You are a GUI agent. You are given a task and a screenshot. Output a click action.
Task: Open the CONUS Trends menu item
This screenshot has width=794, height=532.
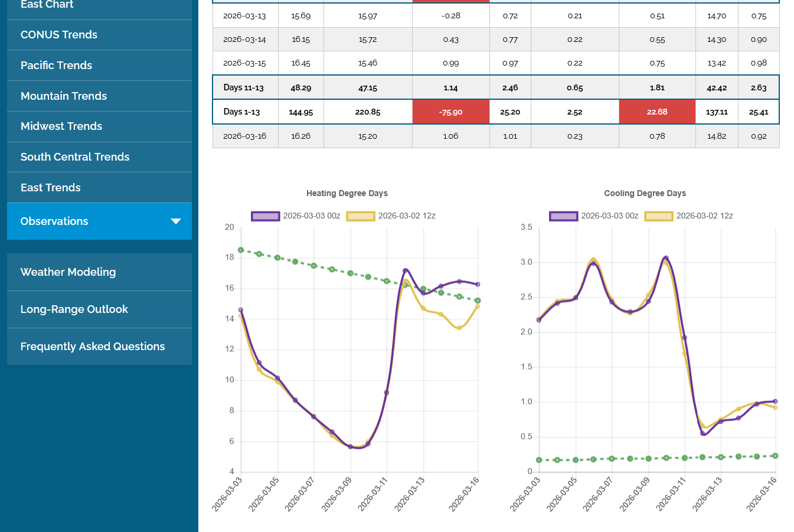(x=59, y=35)
